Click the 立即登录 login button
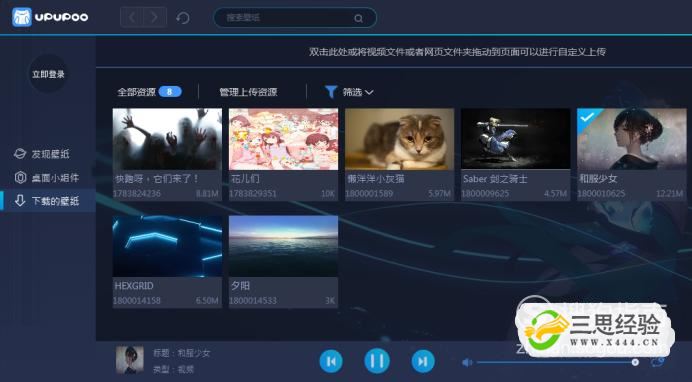The width and height of the screenshot is (692, 382). pyautogui.click(x=48, y=74)
